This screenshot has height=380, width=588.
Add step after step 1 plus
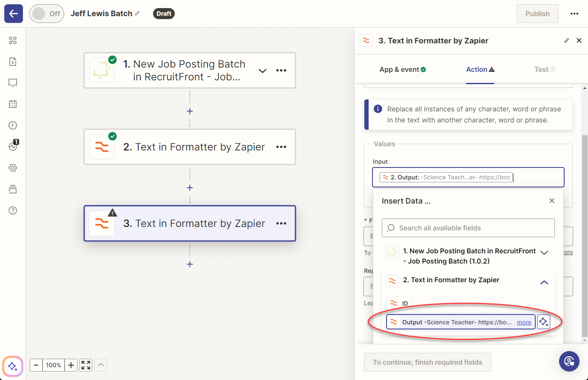tap(190, 111)
